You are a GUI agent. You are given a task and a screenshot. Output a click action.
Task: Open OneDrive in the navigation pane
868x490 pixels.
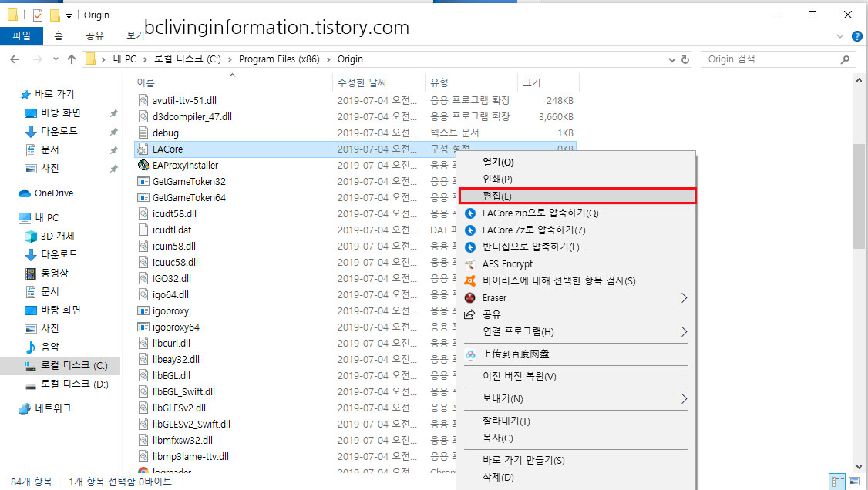point(53,193)
